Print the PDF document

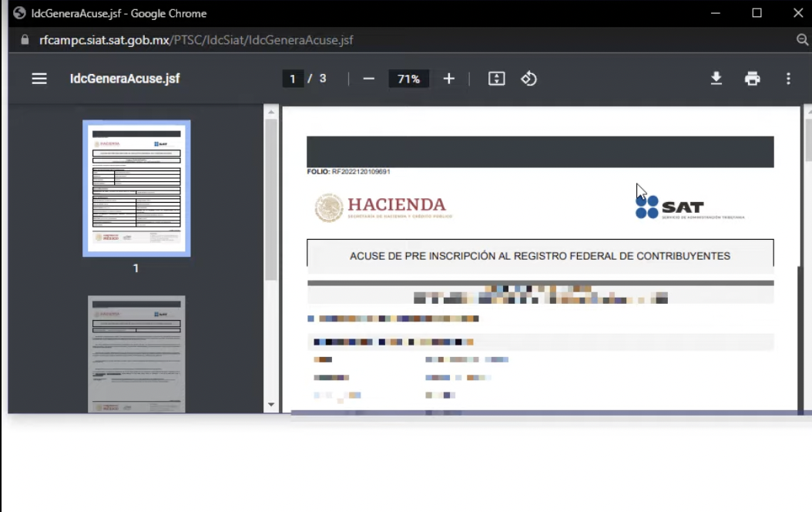[752, 79]
